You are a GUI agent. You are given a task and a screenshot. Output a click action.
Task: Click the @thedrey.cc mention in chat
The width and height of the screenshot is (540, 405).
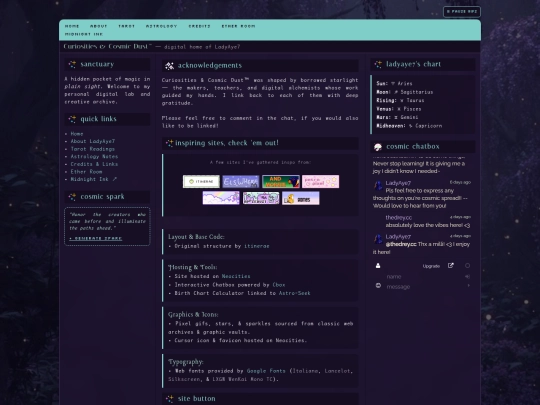[x=401, y=244]
